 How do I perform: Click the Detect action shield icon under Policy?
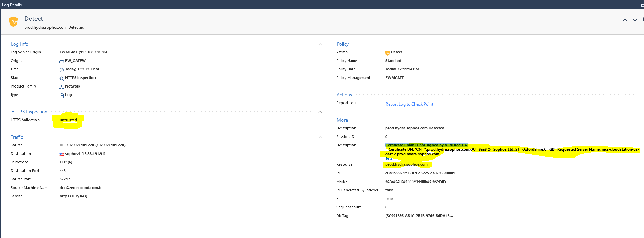pos(387,53)
